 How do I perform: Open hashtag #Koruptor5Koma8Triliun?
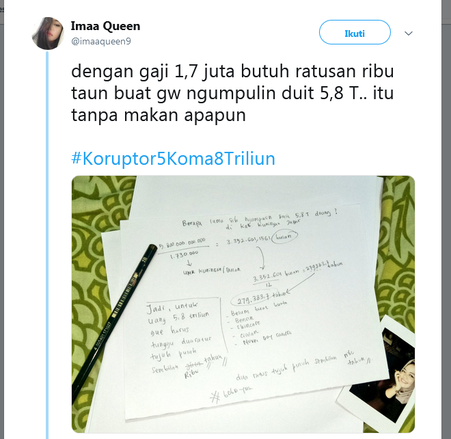pyautogui.click(x=173, y=158)
